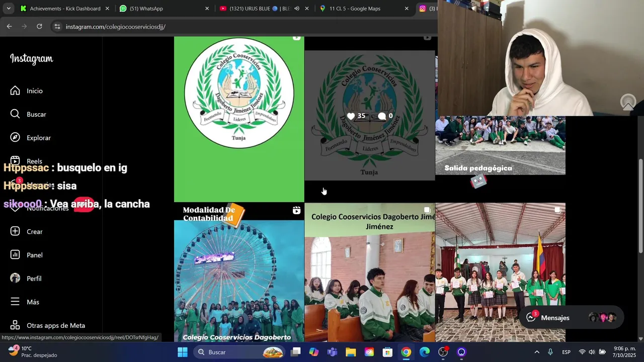Image resolution: width=644 pixels, height=362 pixels.
Task: Open the Crear plus icon
Action: [x=15, y=231]
